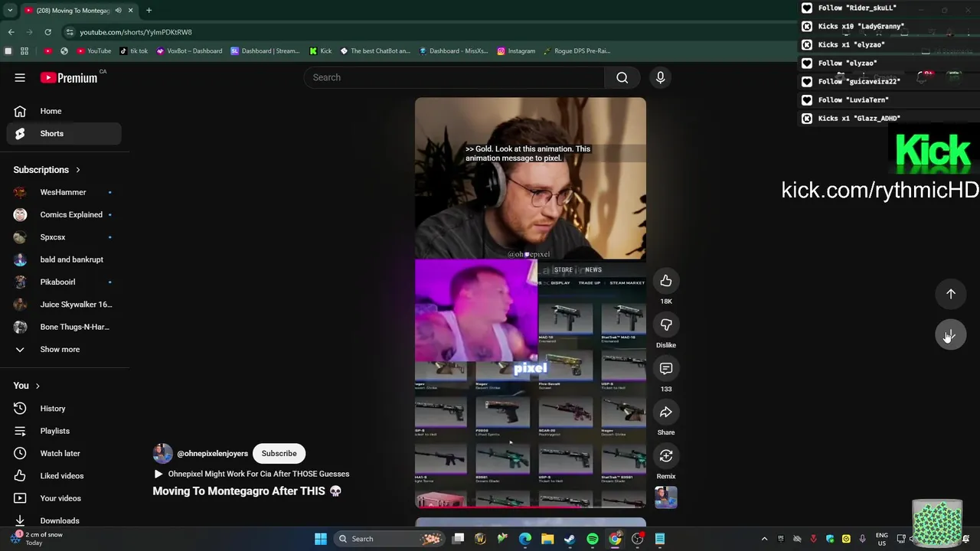The image size is (980, 551).
Task: Expand the You section chevron
Action: (x=37, y=386)
